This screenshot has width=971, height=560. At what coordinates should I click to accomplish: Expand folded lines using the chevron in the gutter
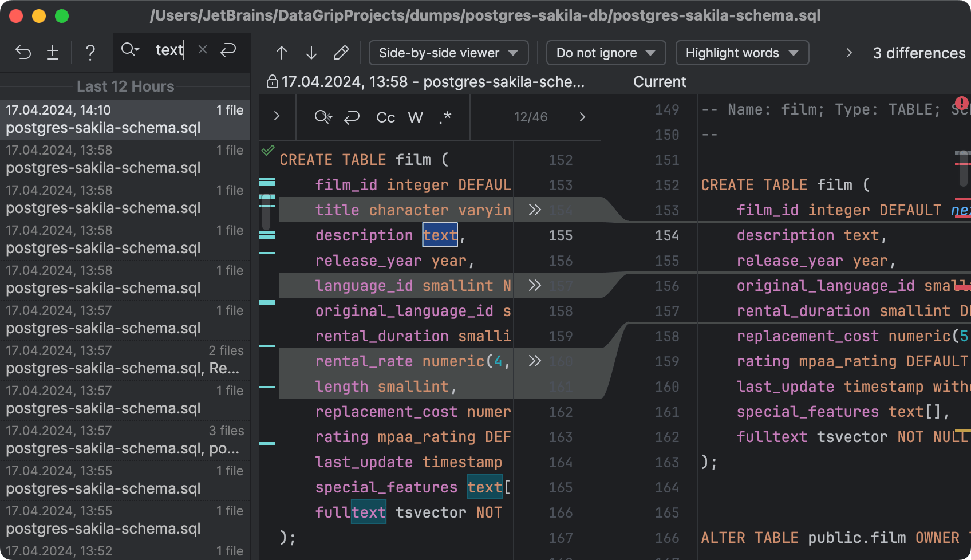(x=534, y=210)
